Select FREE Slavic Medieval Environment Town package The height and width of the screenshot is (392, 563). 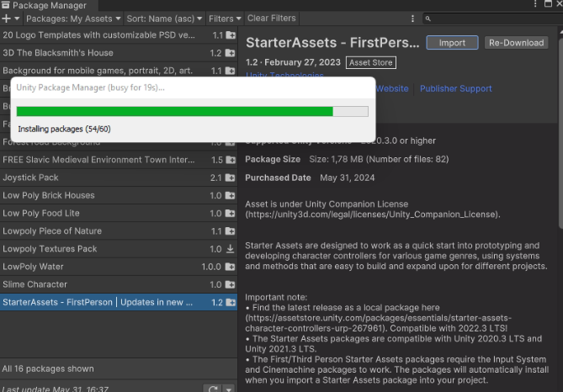(119, 160)
